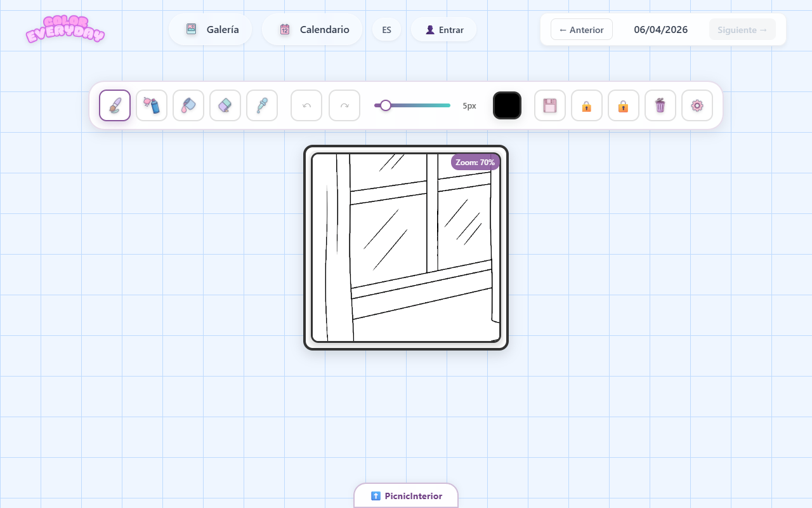Open the black color swatch
The image size is (812, 508).
pos(507,105)
